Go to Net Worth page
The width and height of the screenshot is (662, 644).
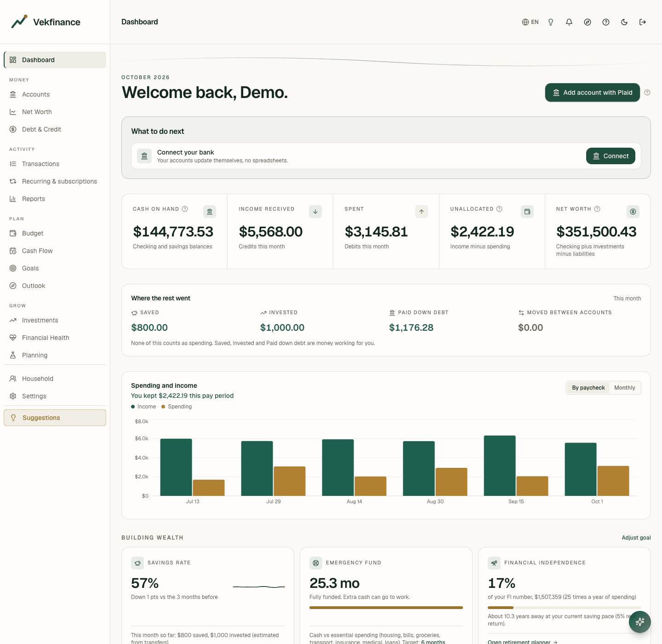[x=55, y=112]
